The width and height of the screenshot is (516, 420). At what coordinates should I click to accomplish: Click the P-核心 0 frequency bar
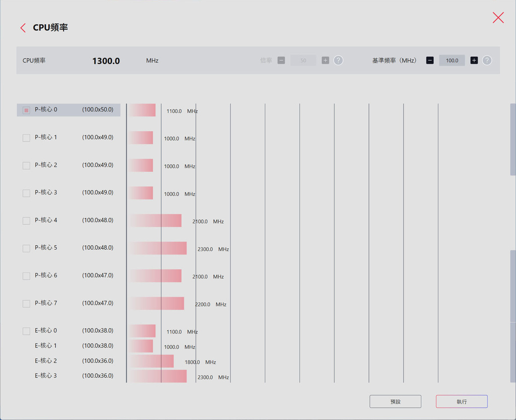pos(142,110)
